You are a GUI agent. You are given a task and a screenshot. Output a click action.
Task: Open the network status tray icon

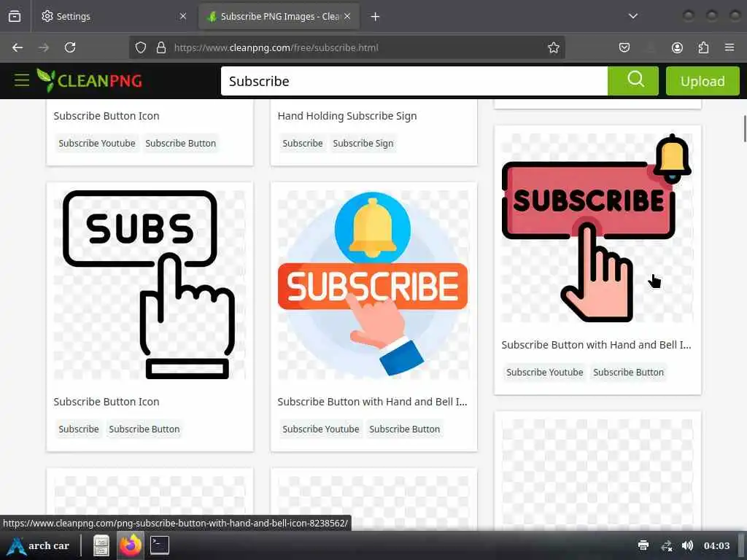(x=667, y=545)
